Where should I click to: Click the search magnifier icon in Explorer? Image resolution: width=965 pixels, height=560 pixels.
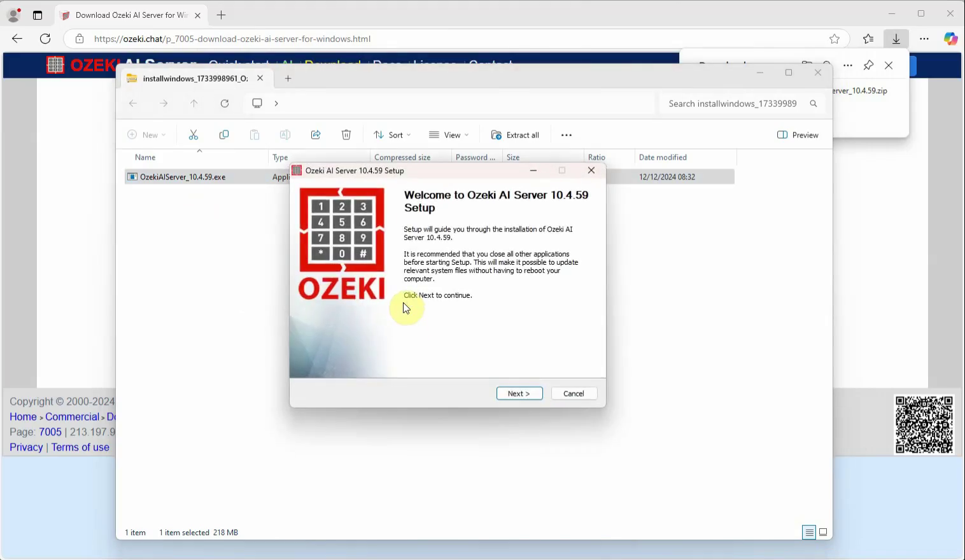tap(814, 103)
